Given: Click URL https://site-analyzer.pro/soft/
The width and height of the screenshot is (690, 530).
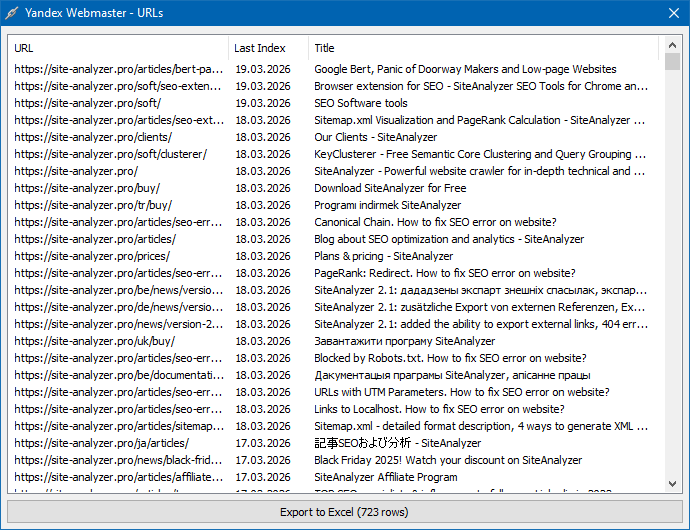Looking at the screenshot, I should 88,103.
